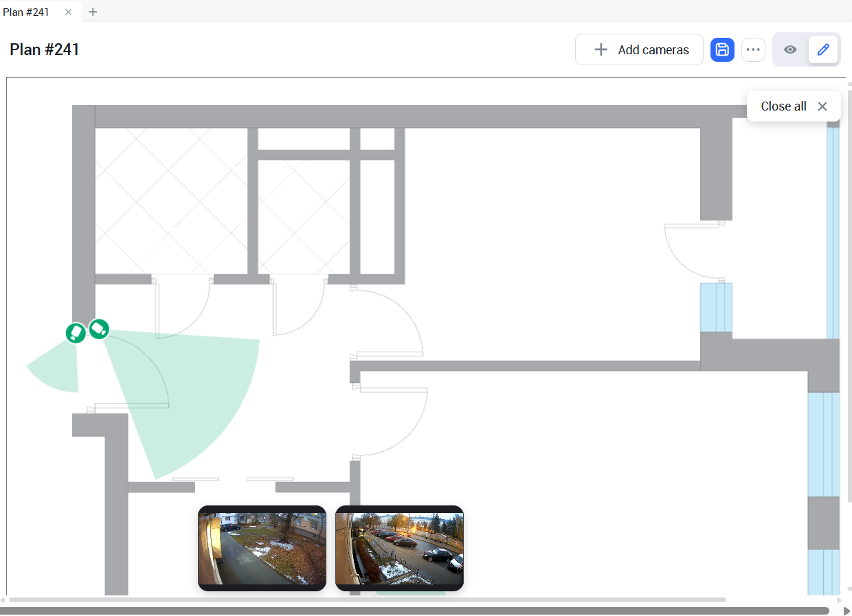Click the X icon beside Close all

[x=822, y=106]
